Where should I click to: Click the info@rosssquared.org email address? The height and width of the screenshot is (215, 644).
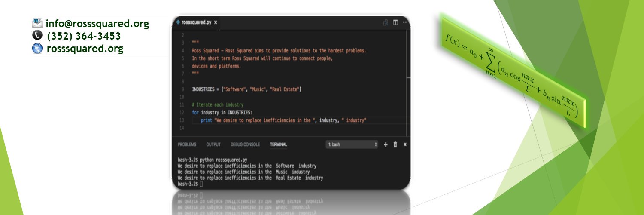(x=97, y=24)
